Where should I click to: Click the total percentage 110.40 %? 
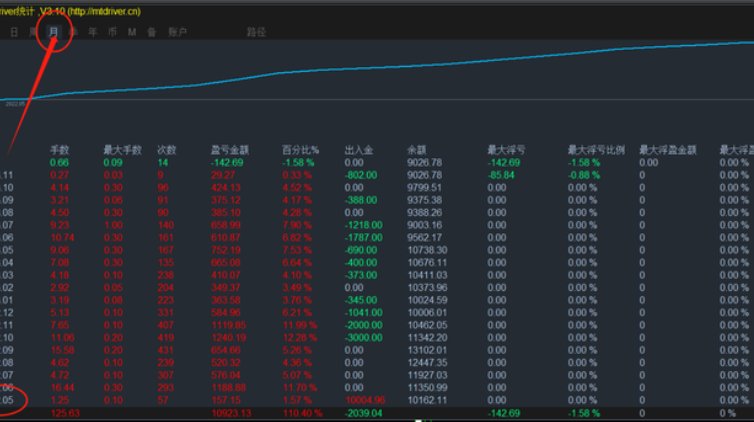click(302, 413)
